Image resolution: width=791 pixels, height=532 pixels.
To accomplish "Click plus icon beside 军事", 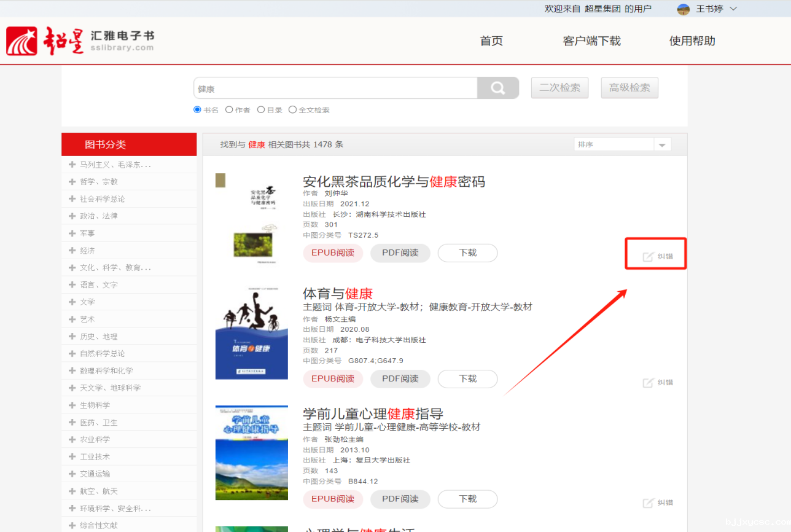I will click(72, 233).
